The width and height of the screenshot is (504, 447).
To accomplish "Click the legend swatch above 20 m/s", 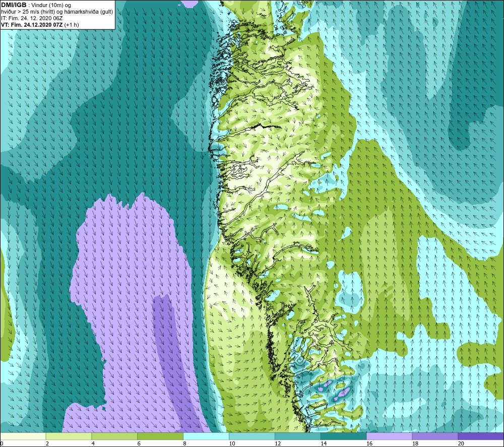I will [x=480, y=436].
